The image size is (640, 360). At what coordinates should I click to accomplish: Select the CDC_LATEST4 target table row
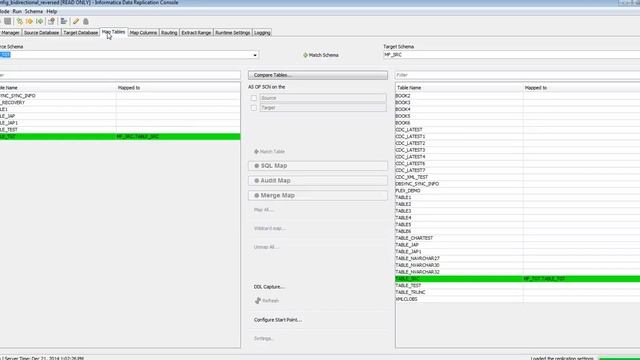coord(518,157)
